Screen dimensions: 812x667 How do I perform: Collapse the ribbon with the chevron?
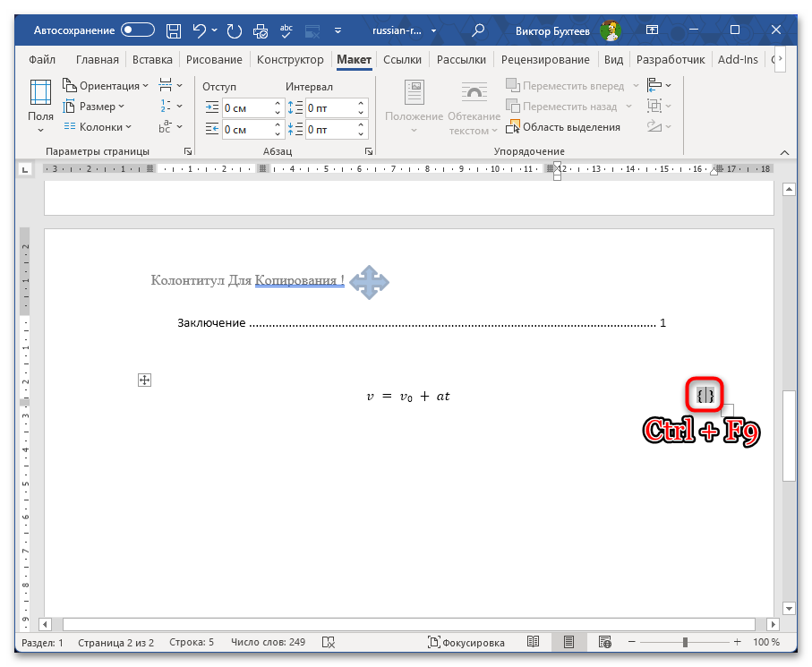(784, 152)
